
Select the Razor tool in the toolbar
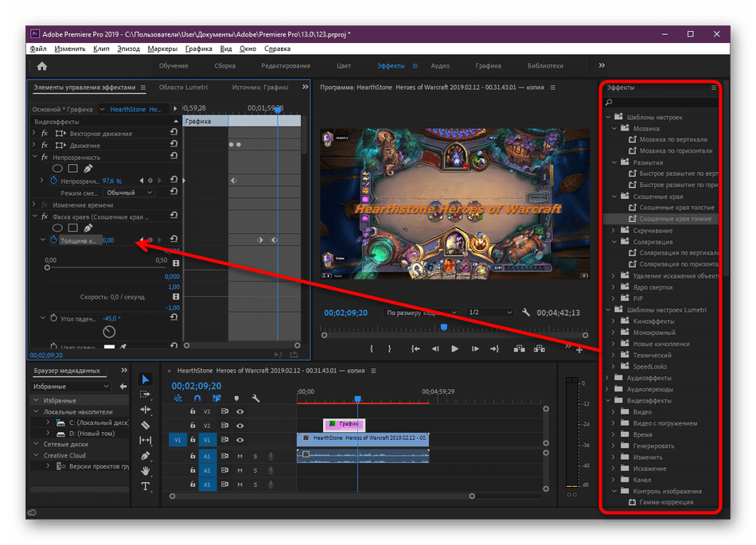pos(146,425)
